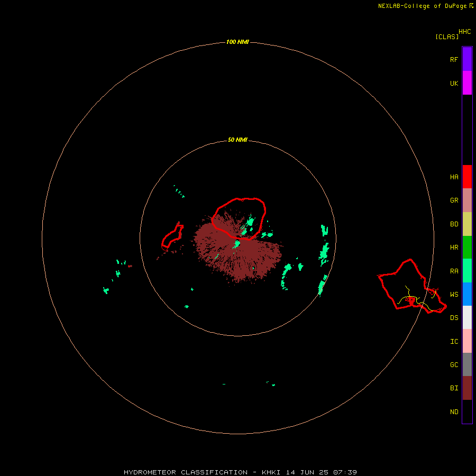Click the small red island outline west of radar

tap(172, 236)
